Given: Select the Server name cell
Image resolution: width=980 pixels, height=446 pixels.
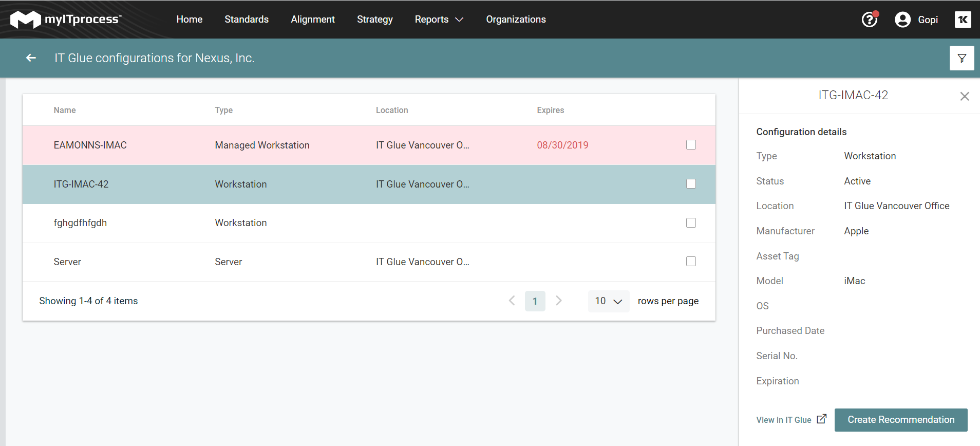Looking at the screenshot, I should click(x=67, y=262).
